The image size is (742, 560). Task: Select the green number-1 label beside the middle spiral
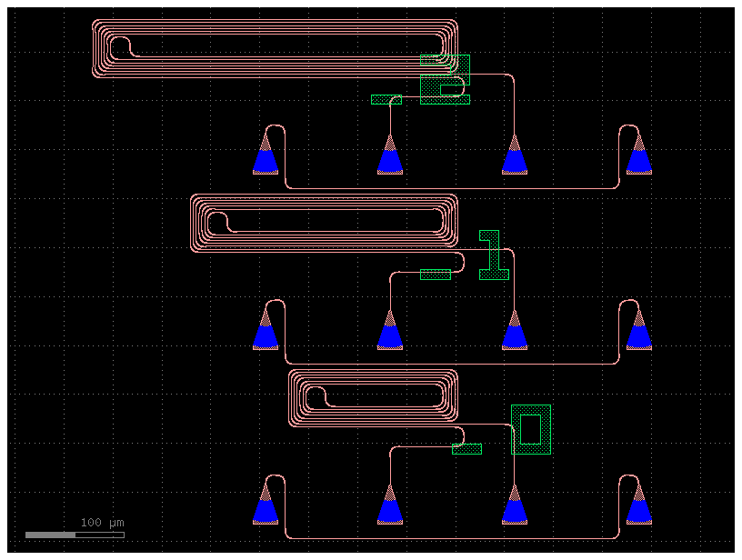pos(492,255)
